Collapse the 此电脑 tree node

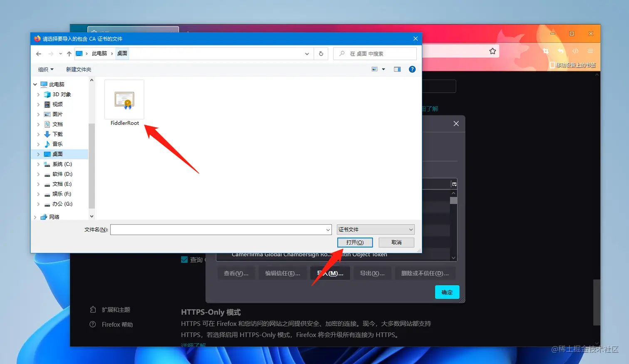tap(35, 84)
